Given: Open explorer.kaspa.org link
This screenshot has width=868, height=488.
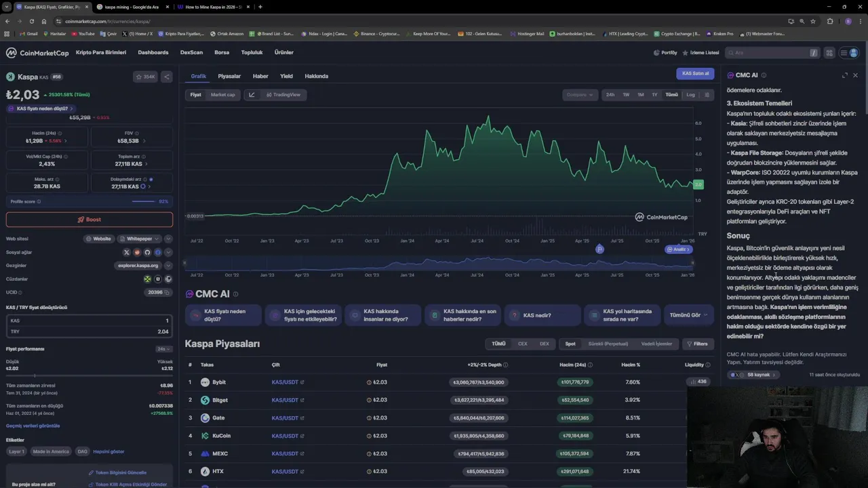Looking at the screenshot, I should click(138, 266).
